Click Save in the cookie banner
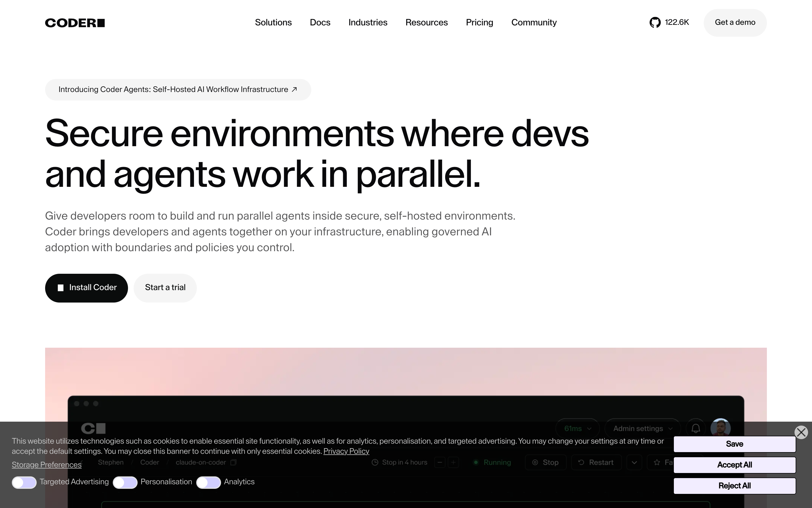 click(x=734, y=444)
